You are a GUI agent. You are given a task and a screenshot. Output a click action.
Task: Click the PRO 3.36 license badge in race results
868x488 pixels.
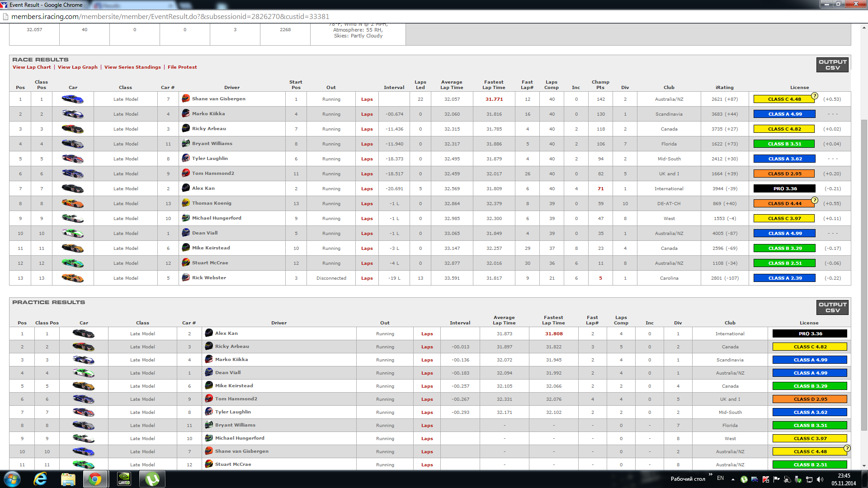[x=784, y=188]
